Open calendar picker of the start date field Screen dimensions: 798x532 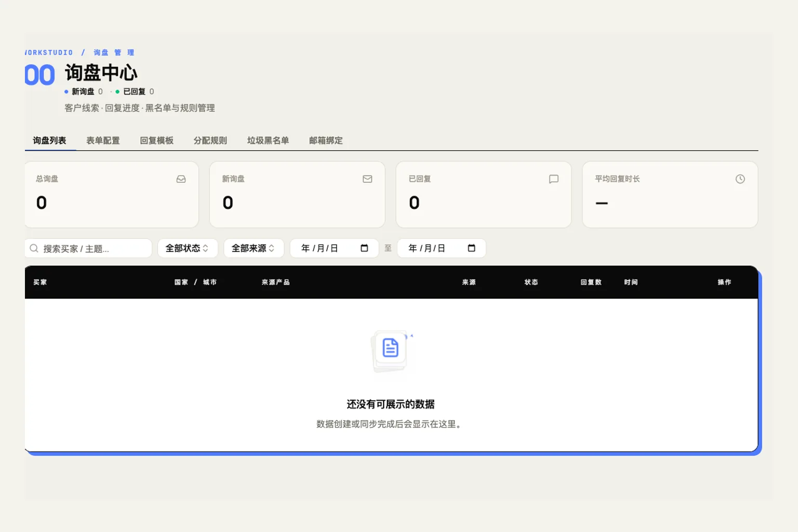coord(364,248)
